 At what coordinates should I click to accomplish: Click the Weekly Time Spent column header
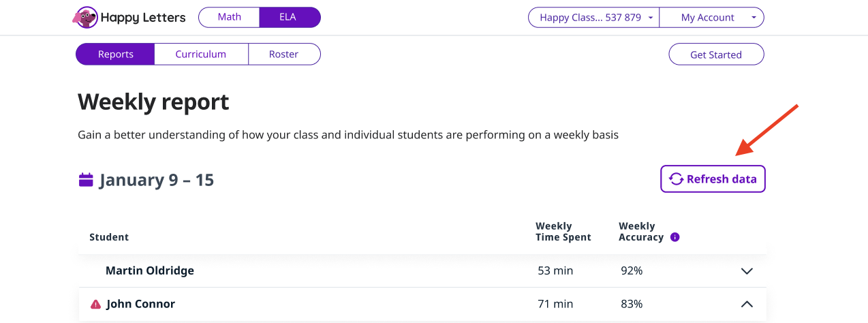click(x=563, y=232)
